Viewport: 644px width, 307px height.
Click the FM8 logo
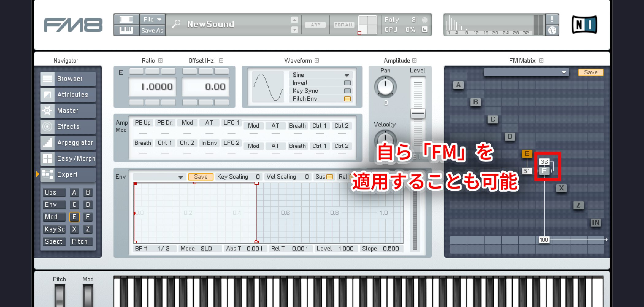(73, 25)
